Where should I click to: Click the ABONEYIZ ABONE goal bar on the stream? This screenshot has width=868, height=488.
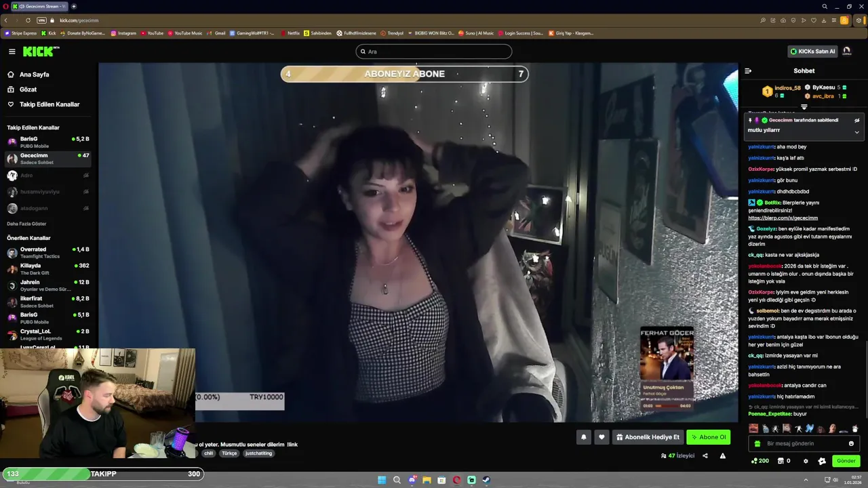[x=404, y=74]
